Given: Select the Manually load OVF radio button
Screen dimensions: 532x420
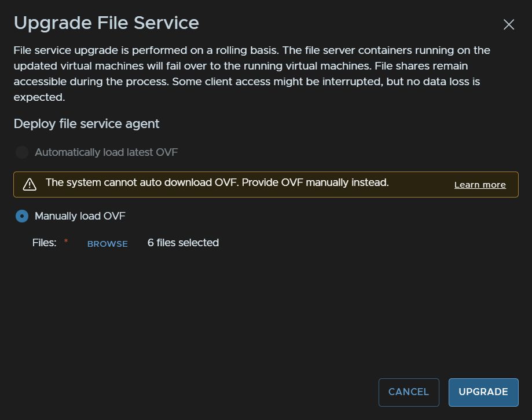Looking at the screenshot, I should 22,216.
